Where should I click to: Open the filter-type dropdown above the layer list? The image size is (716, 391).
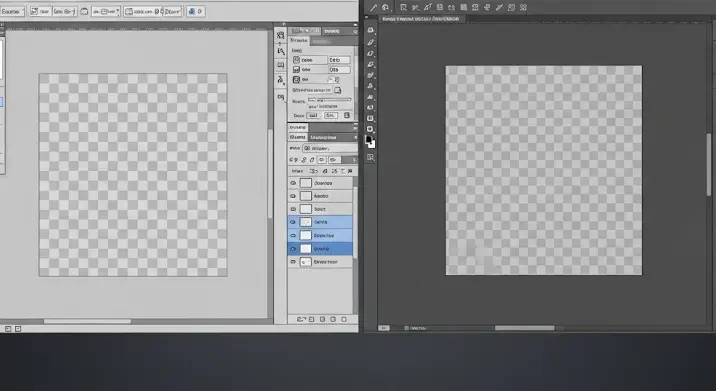point(330,148)
